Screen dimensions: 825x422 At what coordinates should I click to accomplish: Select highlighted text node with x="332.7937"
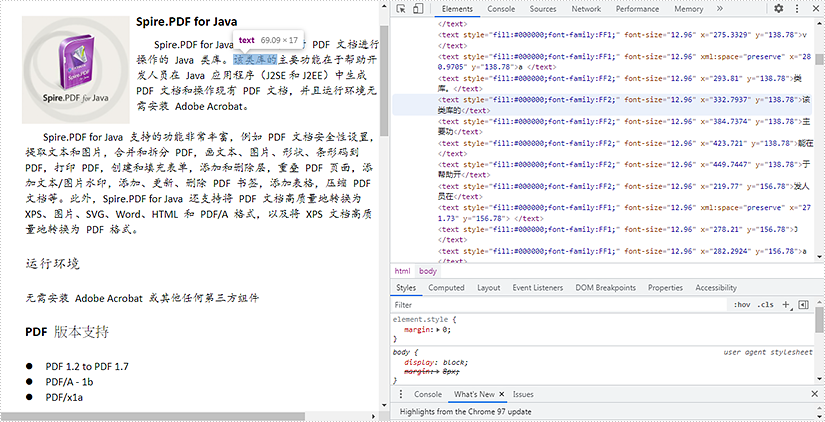602,105
